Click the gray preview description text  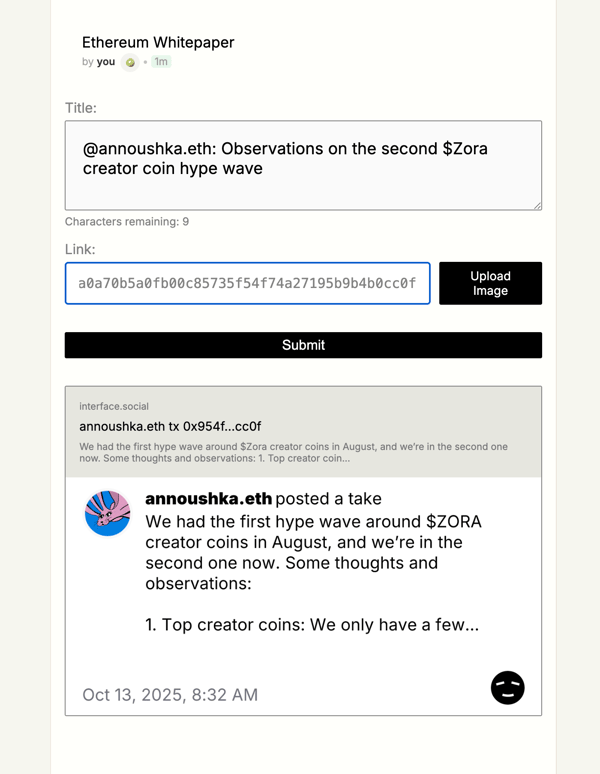pyautogui.click(x=294, y=452)
